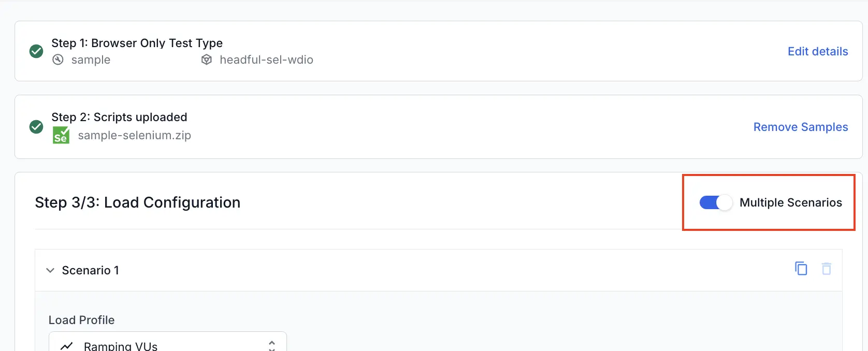Duplicate Scenario 1 using the copy icon

pyautogui.click(x=801, y=269)
